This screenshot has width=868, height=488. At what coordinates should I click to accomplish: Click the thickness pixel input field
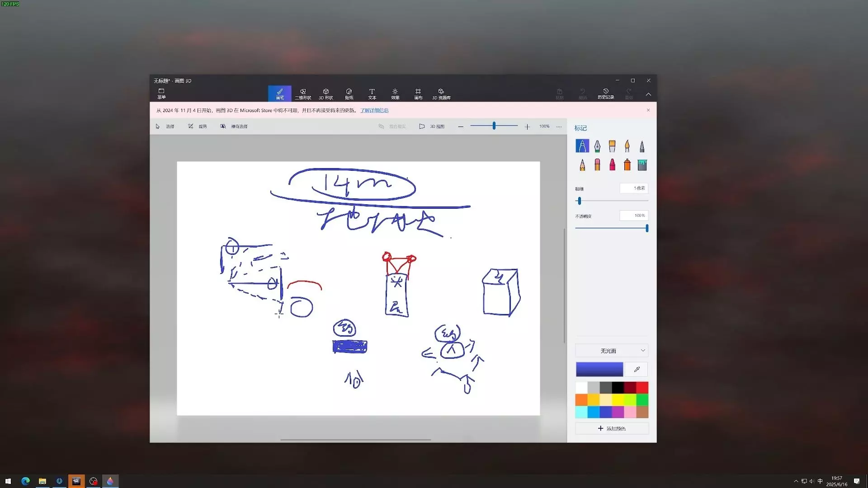pos(634,188)
